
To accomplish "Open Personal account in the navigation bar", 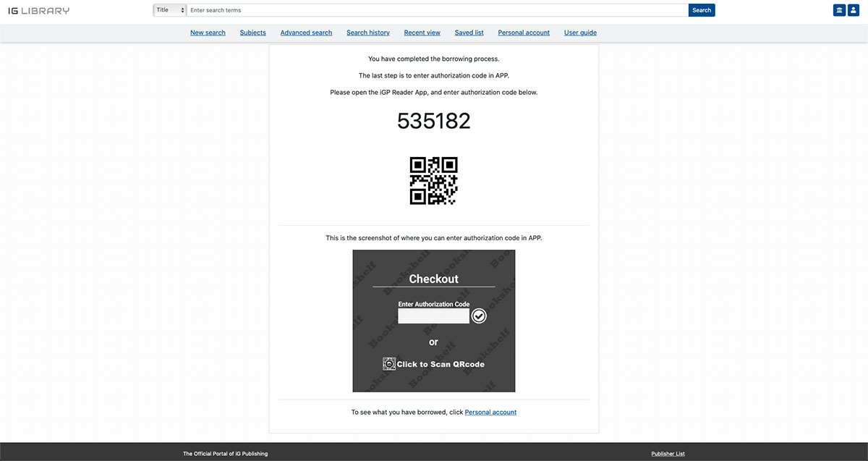I will click(x=524, y=33).
